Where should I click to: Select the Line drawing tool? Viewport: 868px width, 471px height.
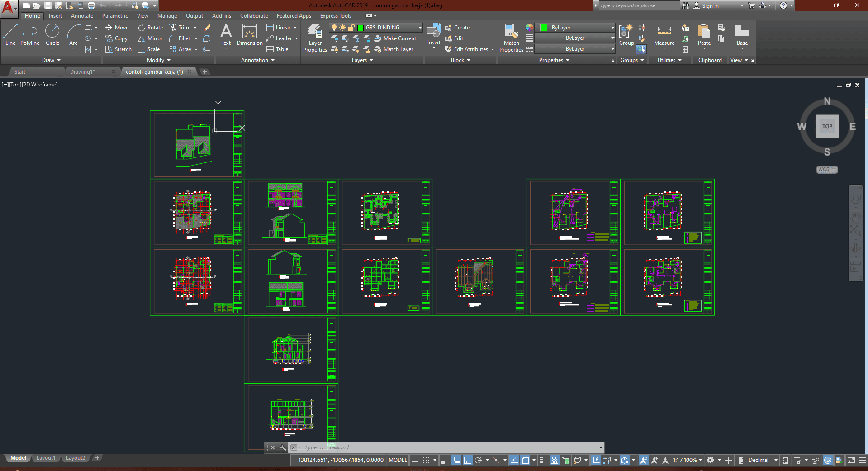click(x=10, y=35)
